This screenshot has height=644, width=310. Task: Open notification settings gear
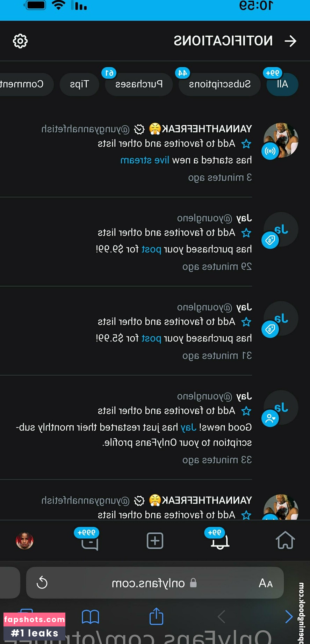tap(20, 41)
